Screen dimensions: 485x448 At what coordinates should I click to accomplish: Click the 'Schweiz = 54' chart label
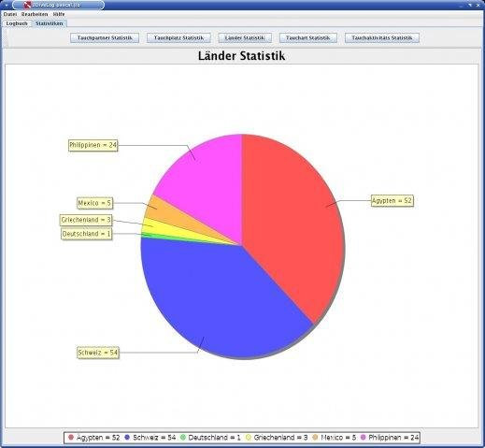98,353
